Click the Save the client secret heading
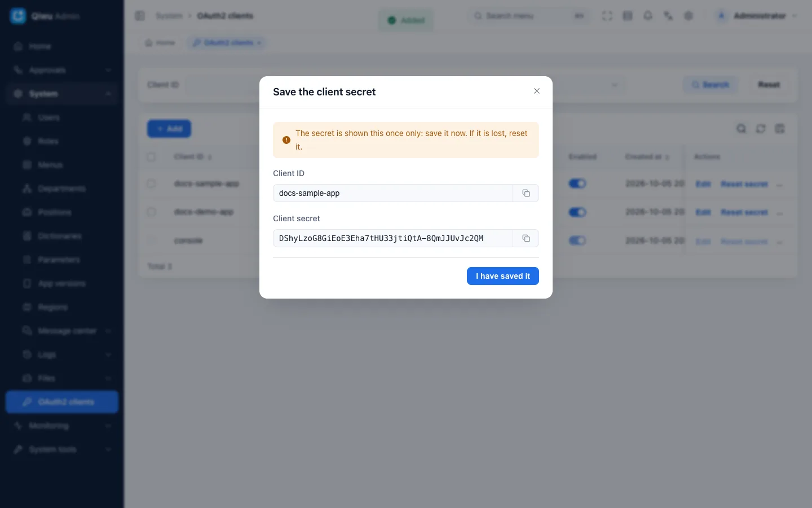 324,92
